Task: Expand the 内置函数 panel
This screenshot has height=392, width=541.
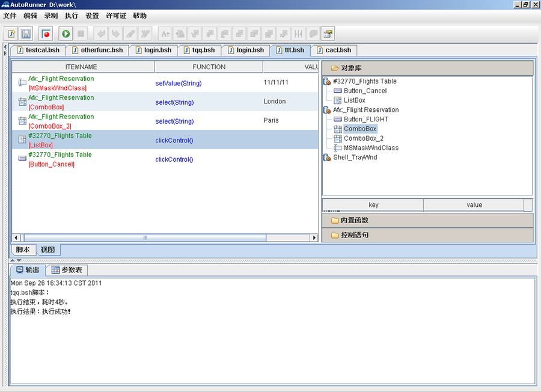Action: (350, 221)
